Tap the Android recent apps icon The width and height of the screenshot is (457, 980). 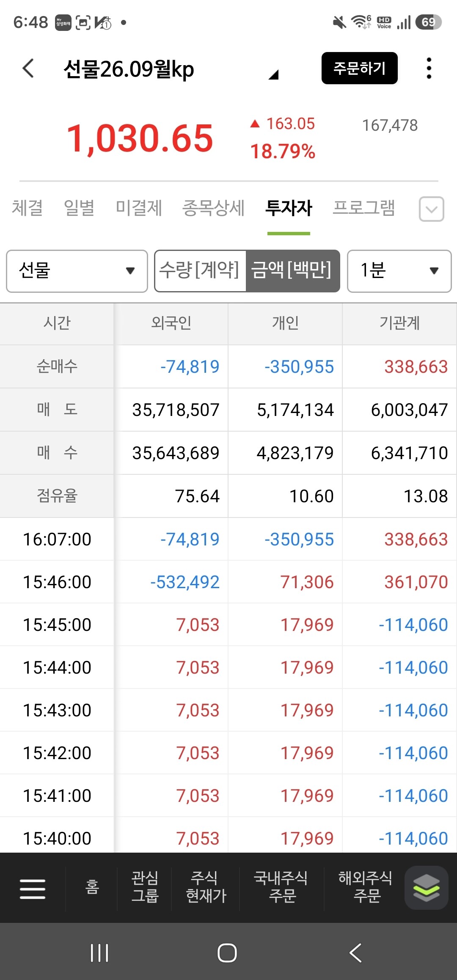pos(99,953)
